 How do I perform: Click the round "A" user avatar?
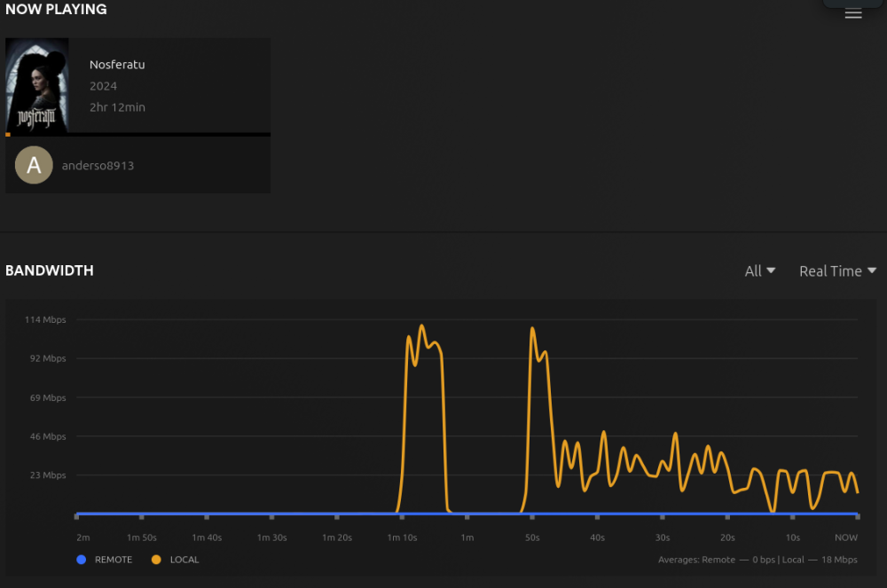click(x=34, y=165)
